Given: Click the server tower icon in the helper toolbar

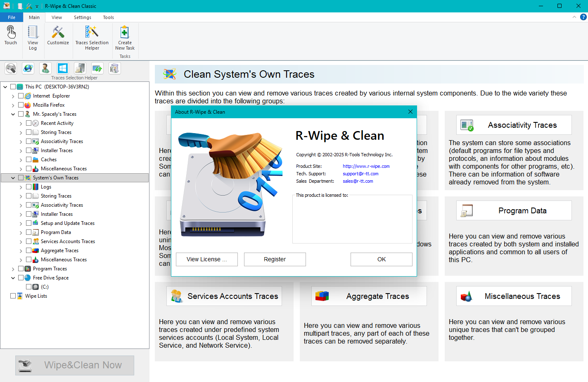Looking at the screenshot, I should (x=80, y=68).
